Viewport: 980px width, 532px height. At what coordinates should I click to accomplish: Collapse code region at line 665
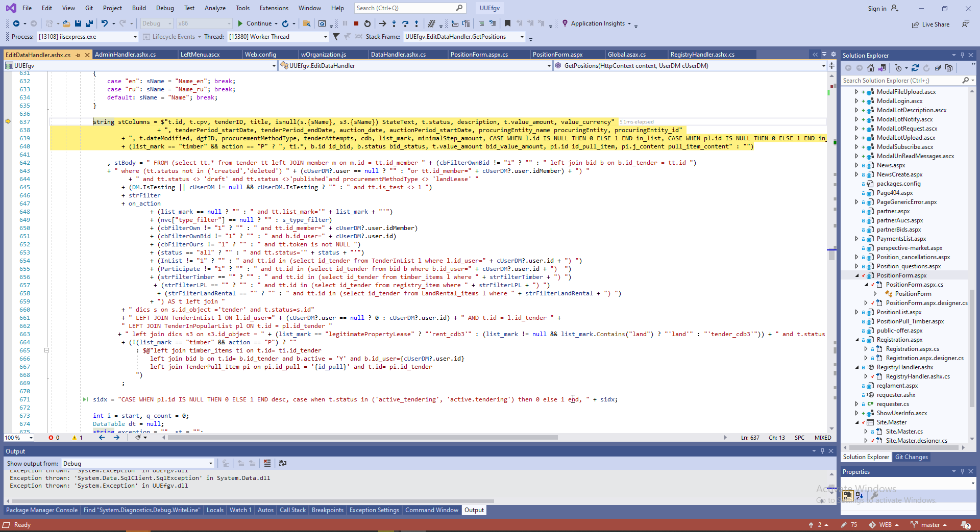coord(46,350)
